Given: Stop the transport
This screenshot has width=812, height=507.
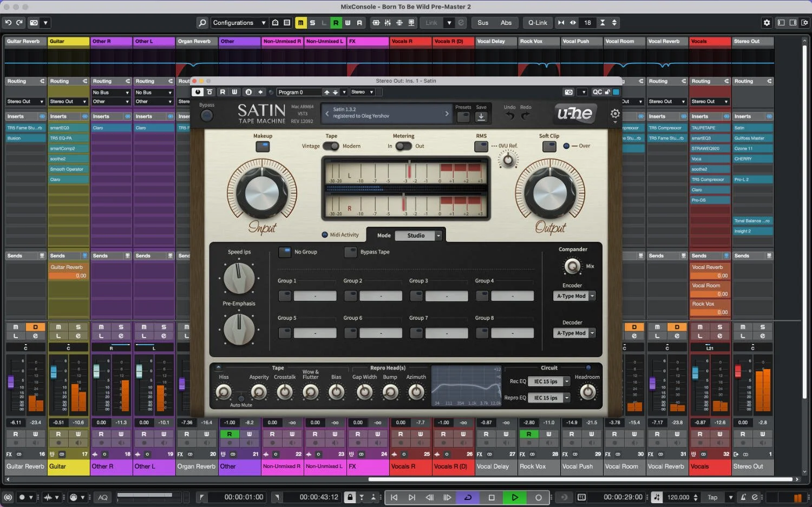Looking at the screenshot, I should 492,497.
